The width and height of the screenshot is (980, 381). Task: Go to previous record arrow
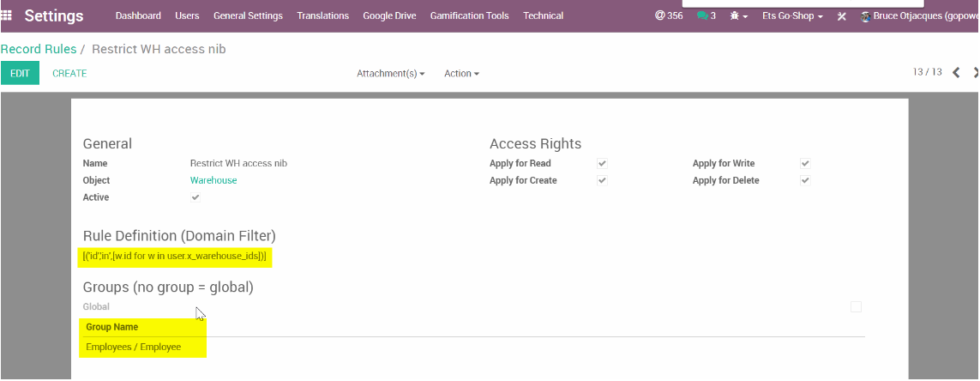tap(957, 73)
